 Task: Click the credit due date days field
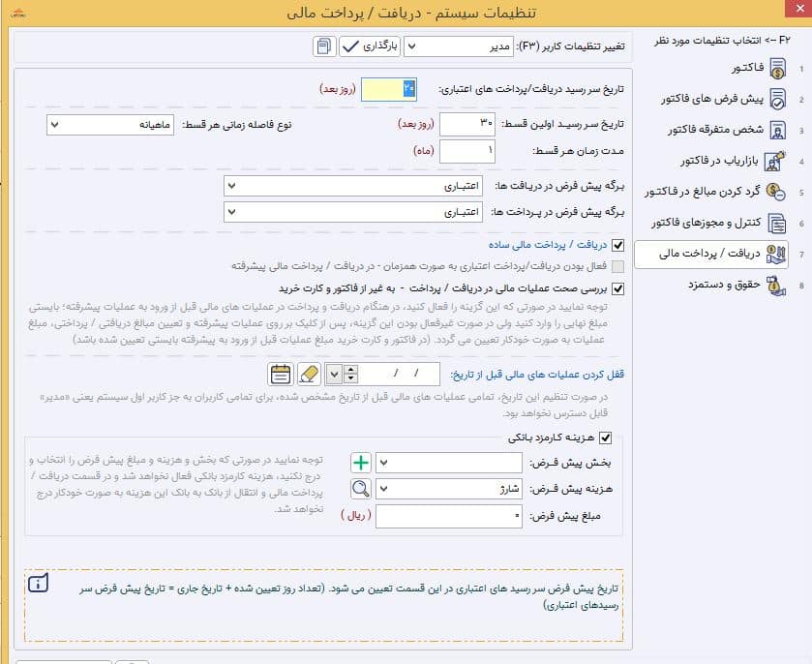coord(389,90)
